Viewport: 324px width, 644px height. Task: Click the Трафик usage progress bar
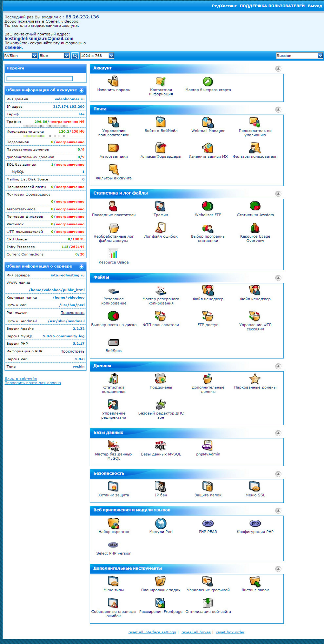[45, 126]
